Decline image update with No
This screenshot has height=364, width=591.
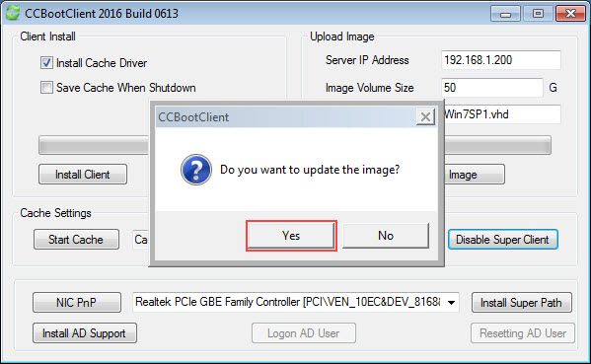point(386,236)
